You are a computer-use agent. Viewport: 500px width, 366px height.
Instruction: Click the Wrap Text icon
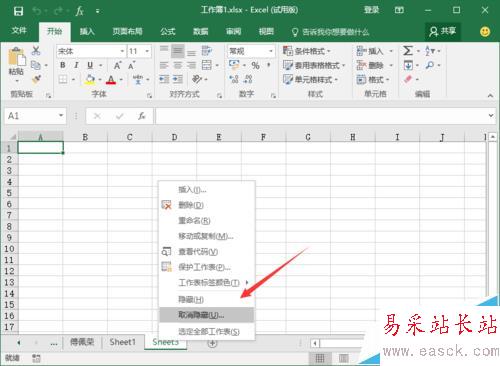206,50
